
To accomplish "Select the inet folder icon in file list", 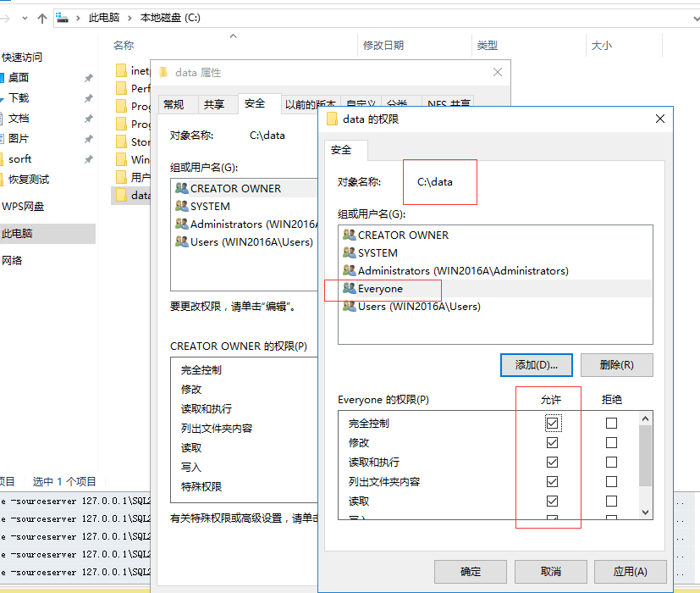I will [x=121, y=70].
